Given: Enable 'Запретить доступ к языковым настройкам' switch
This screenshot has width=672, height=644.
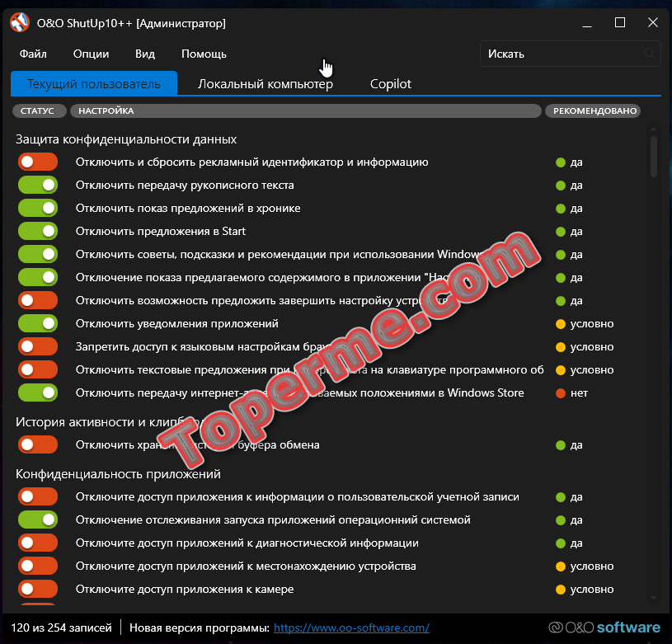Looking at the screenshot, I should tap(38, 347).
